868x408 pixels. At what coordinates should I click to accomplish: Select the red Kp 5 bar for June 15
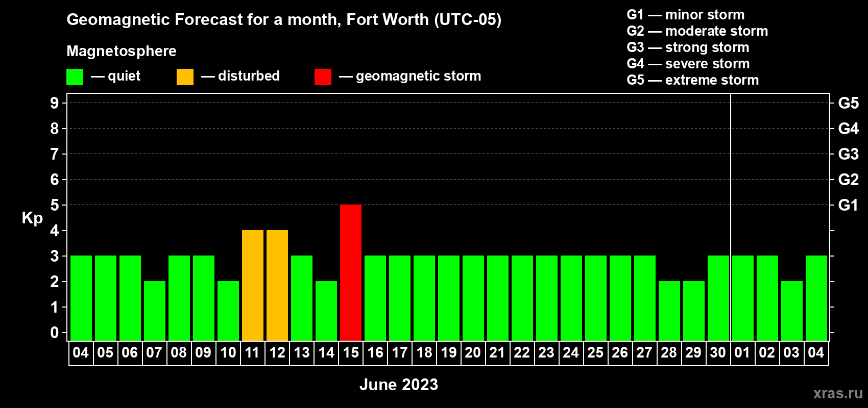[351, 273]
